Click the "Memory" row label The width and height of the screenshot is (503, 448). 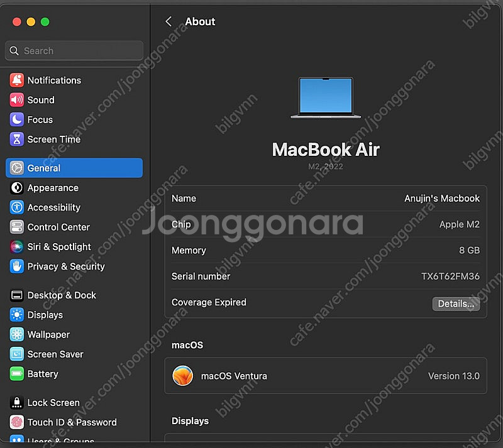point(189,250)
